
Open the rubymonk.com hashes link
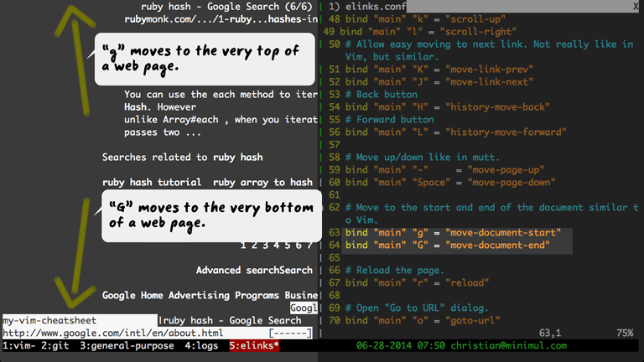click(x=221, y=19)
